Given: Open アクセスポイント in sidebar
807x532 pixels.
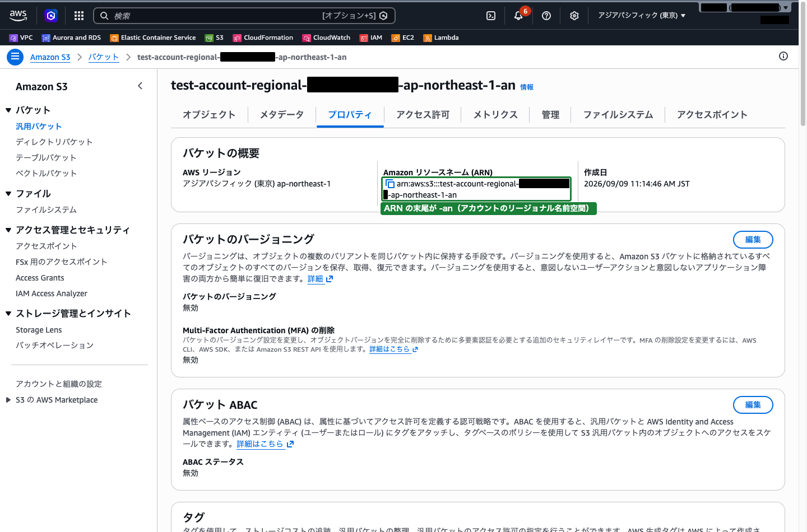Looking at the screenshot, I should coord(47,246).
